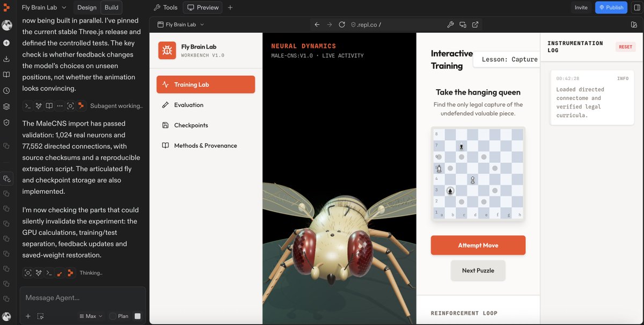
Task: Click the user avatar at bottom of sidebar
Action: coord(6,316)
